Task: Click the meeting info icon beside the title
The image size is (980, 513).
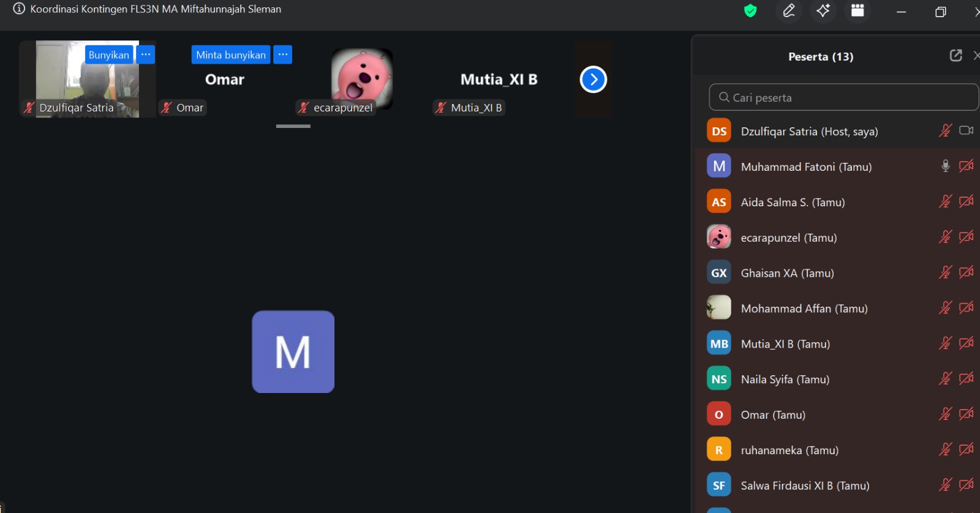Action: point(19,9)
